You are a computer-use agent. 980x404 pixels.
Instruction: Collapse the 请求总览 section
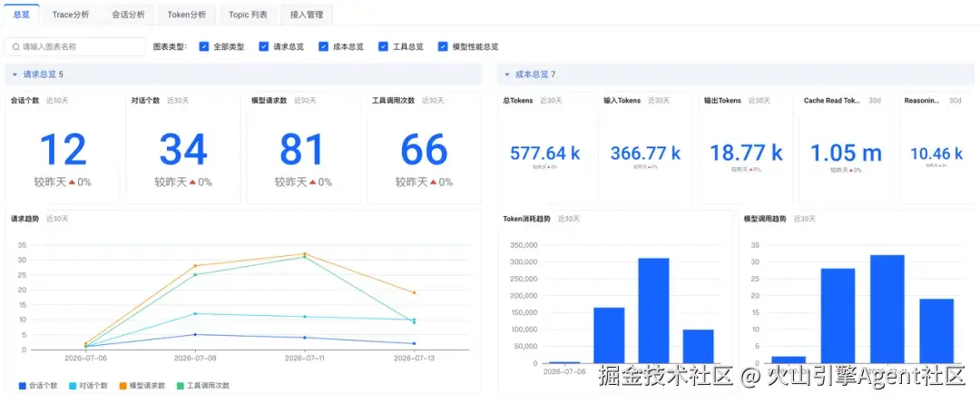tap(15, 74)
